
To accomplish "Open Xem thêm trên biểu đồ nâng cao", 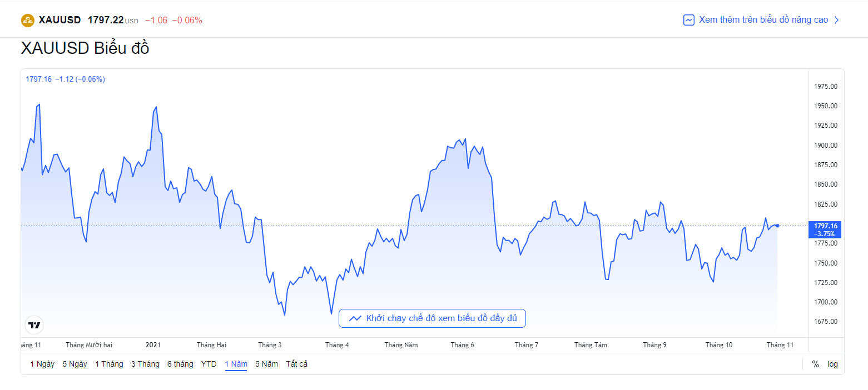I will click(763, 20).
